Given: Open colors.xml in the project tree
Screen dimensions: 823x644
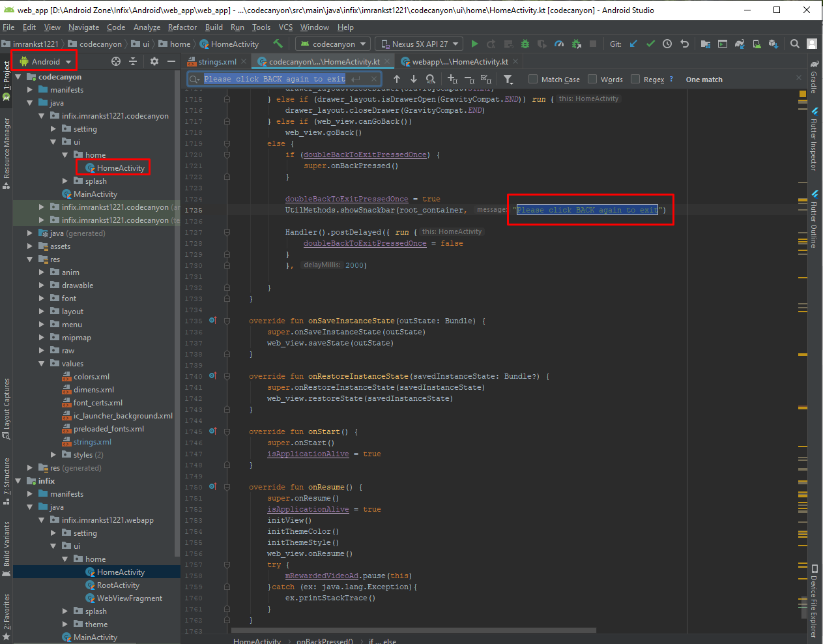Looking at the screenshot, I should click(x=91, y=377).
